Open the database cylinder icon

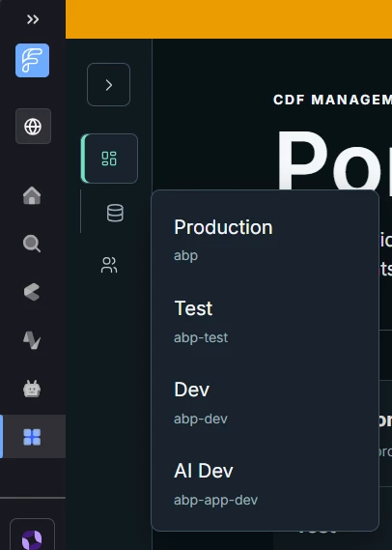point(115,213)
